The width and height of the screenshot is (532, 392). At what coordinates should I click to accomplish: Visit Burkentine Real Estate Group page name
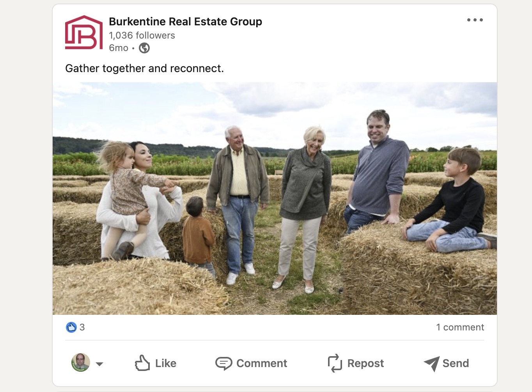[x=185, y=21]
